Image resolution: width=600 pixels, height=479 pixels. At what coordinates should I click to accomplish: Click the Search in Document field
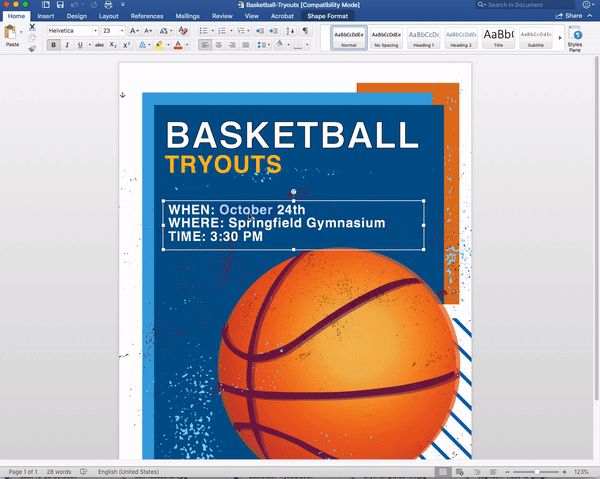[x=525, y=5]
